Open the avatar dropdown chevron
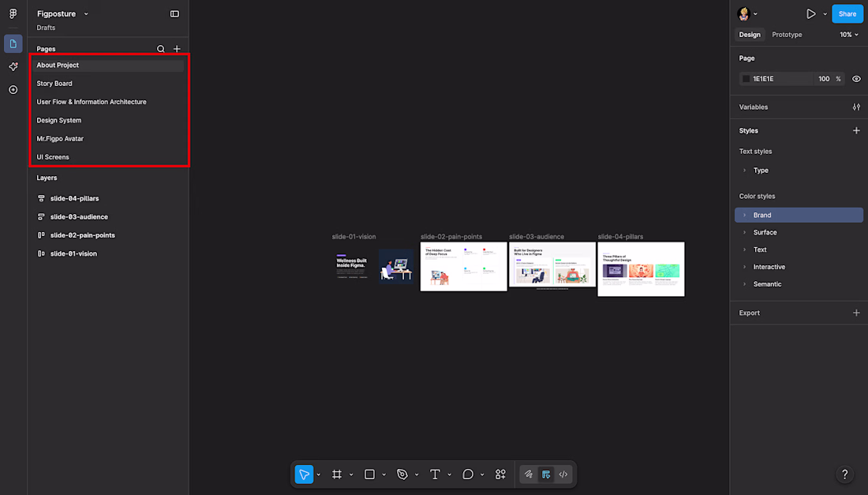Image resolution: width=868 pixels, height=495 pixels. pos(755,14)
